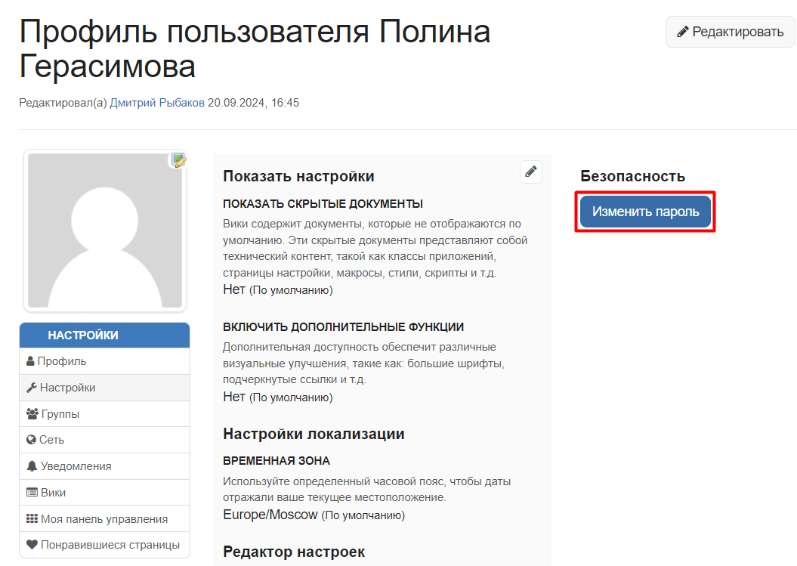Click the Вики list icon in sidebar
This screenshot has width=797, height=566.
coord(32,492)
